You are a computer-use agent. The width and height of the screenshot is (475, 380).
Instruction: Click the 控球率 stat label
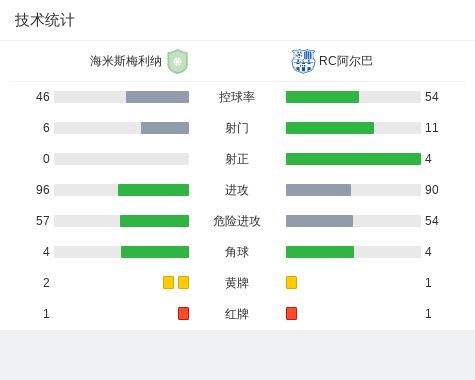point(237,97)
